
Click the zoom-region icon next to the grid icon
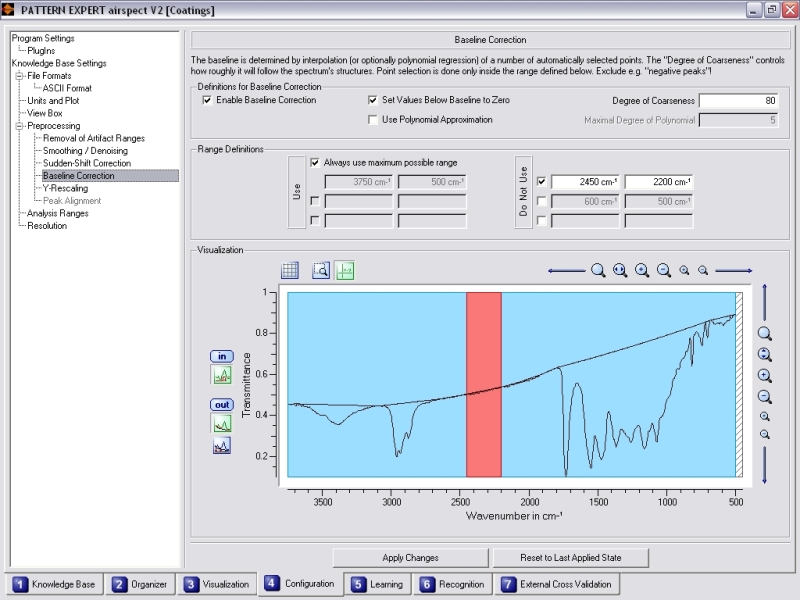321,270
